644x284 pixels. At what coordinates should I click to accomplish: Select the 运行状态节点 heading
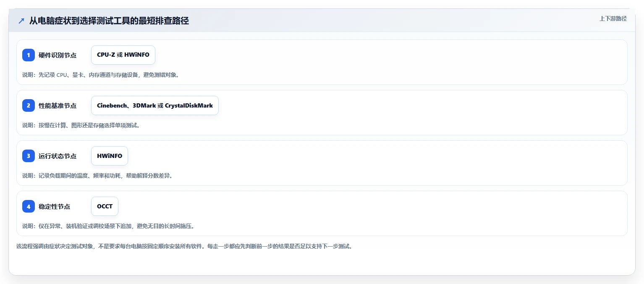(x=58, y=156)
